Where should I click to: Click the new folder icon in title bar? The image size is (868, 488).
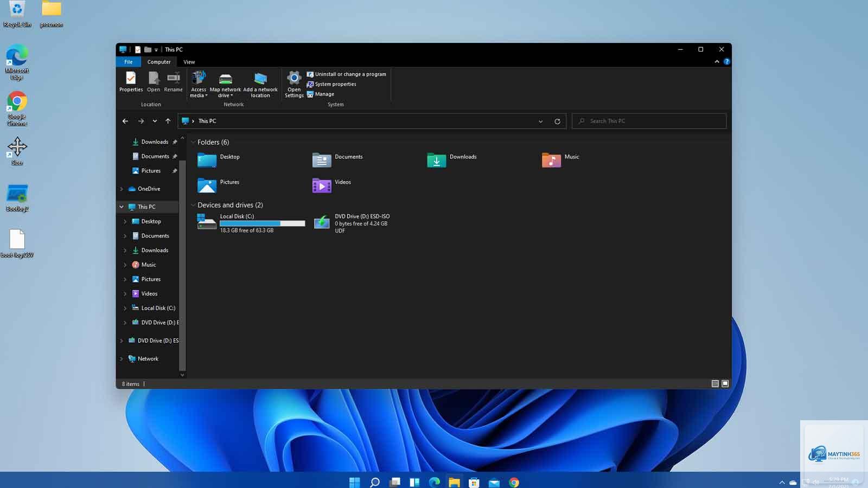pyautogui.click(x=148, y=49)
